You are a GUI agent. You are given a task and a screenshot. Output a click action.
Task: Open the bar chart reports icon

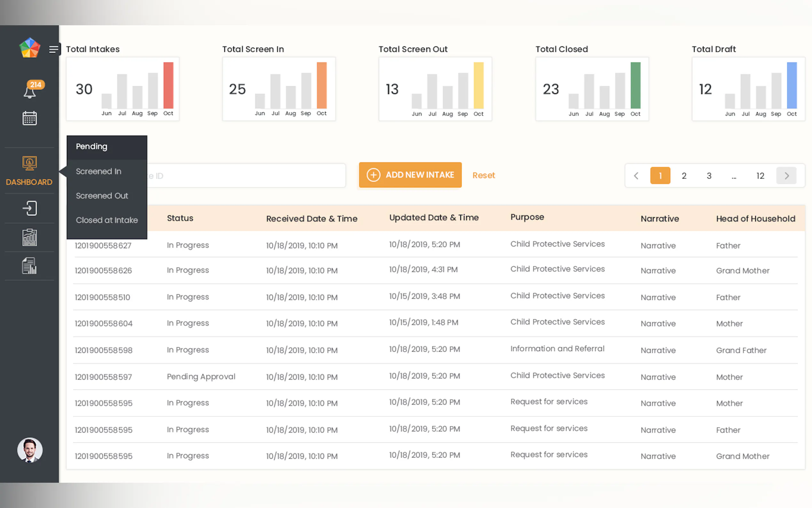pos(29,238)
